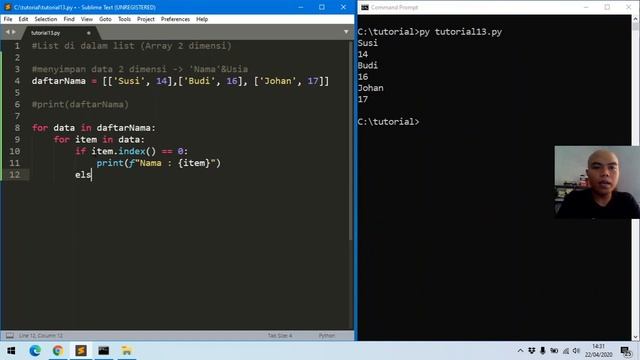Minimize the Command Prompt window
Viewport: 640px width, 360px height.
(586, 7)
